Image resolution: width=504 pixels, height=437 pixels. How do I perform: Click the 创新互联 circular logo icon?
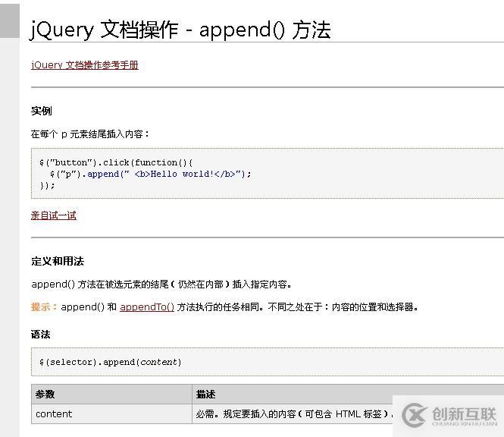click(x=415, y=414)
